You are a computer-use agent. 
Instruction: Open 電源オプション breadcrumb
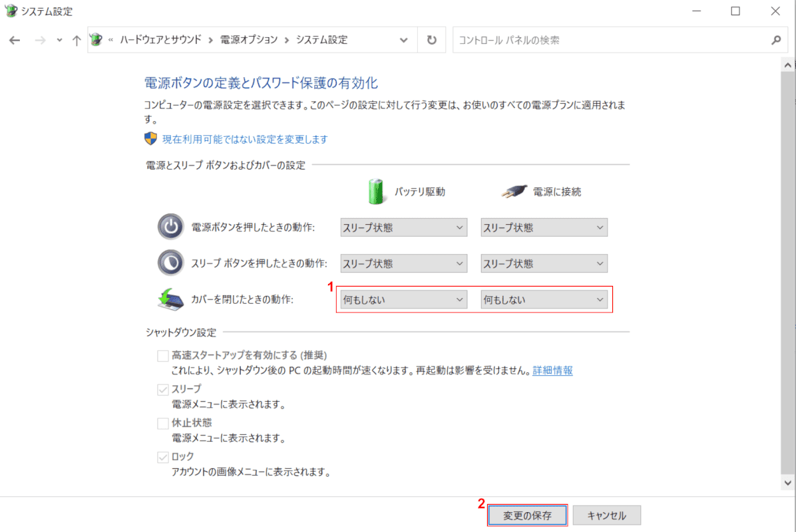pos(249,39)
